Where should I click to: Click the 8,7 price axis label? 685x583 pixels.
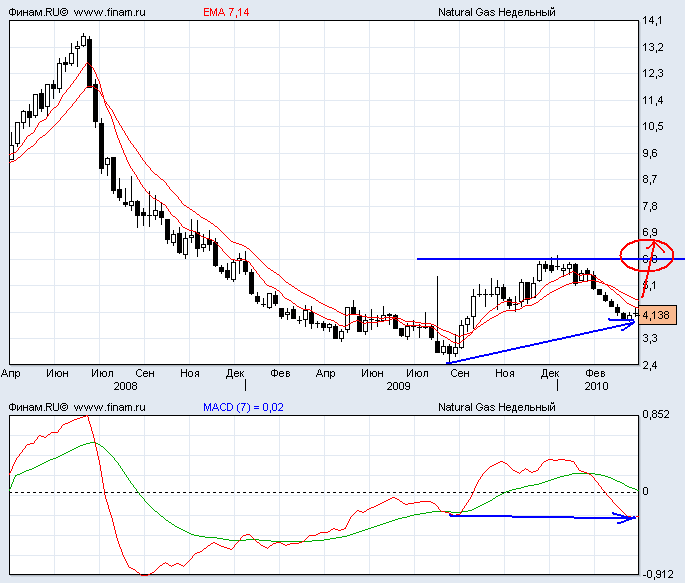pos(650,179)
